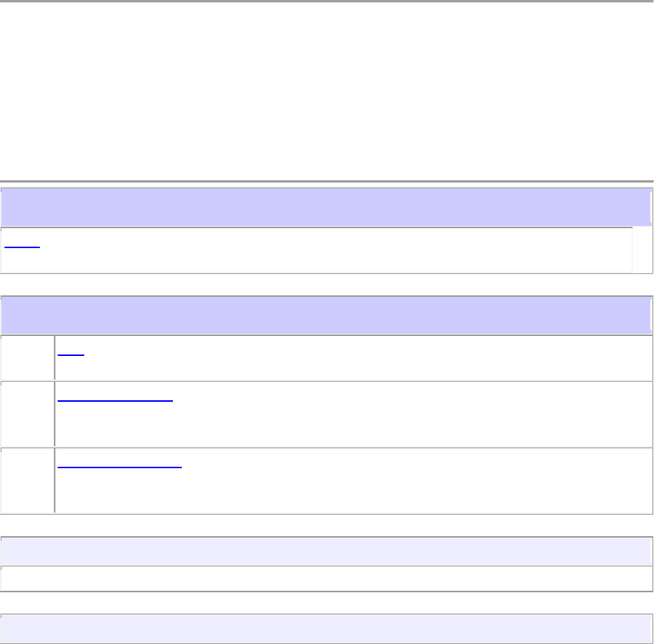Click the narrow left cell of second table's first row
The width and height of the screenshot is (654, 644).
click(x=27, y=357)
